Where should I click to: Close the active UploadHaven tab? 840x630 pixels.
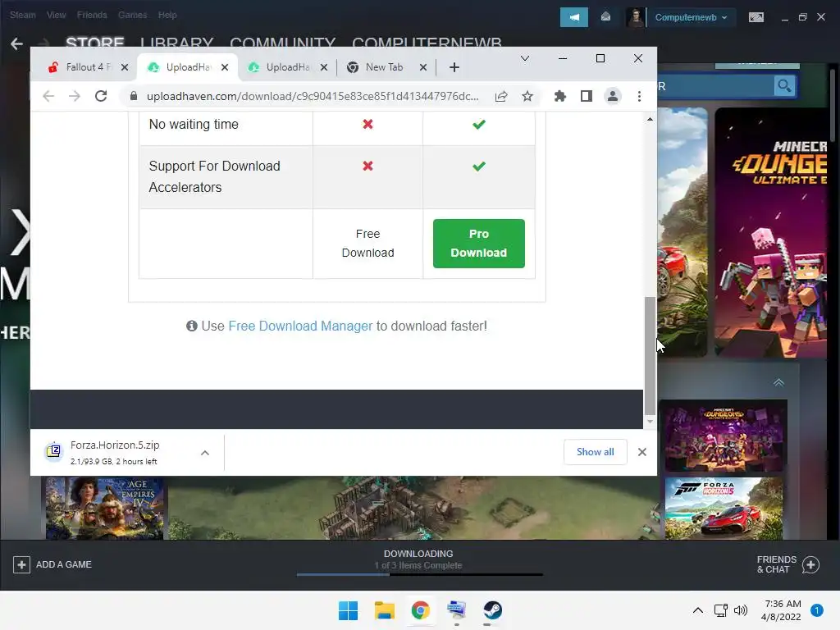(225, 67)
